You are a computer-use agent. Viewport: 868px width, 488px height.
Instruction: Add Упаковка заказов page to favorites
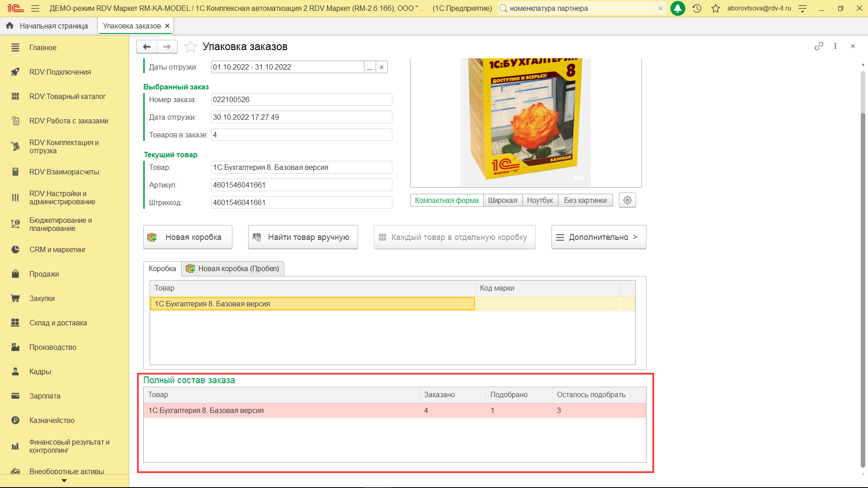click(190, 47)
